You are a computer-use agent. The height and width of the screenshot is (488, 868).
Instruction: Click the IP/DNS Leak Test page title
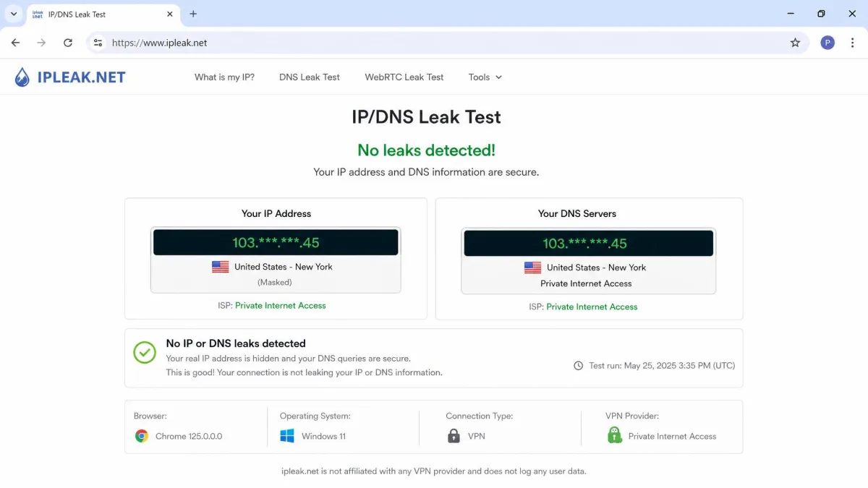click(427, 117)
